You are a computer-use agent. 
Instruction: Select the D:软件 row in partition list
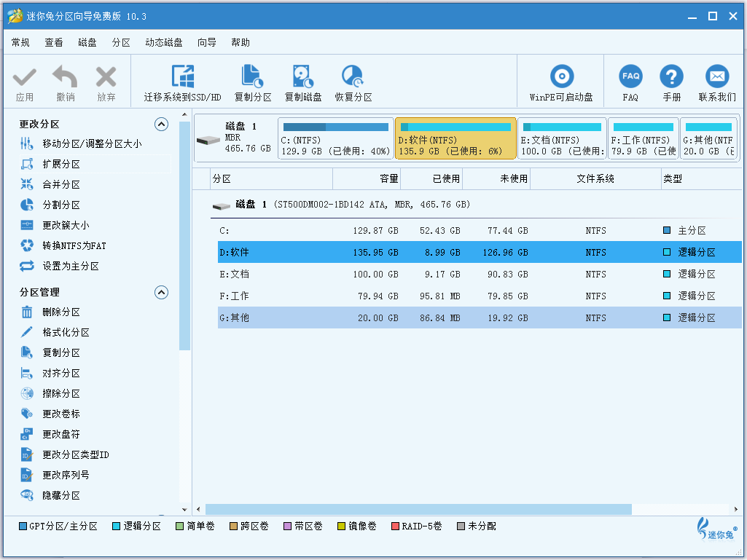480,253
